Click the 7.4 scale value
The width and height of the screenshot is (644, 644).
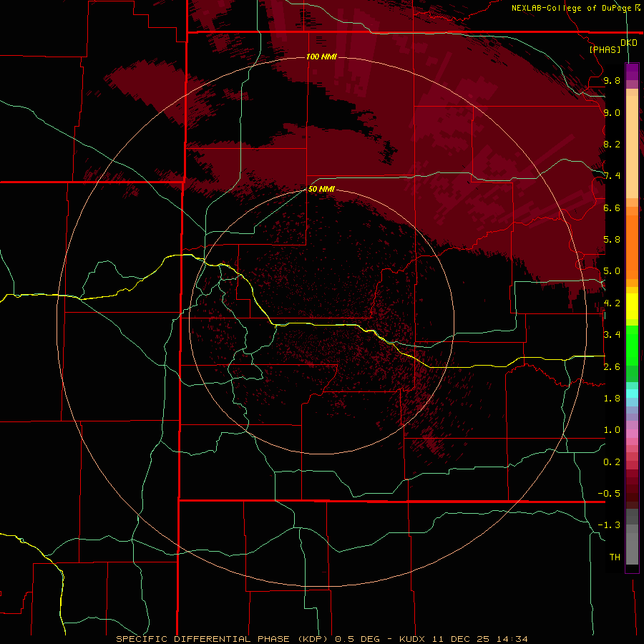(612, 176)
